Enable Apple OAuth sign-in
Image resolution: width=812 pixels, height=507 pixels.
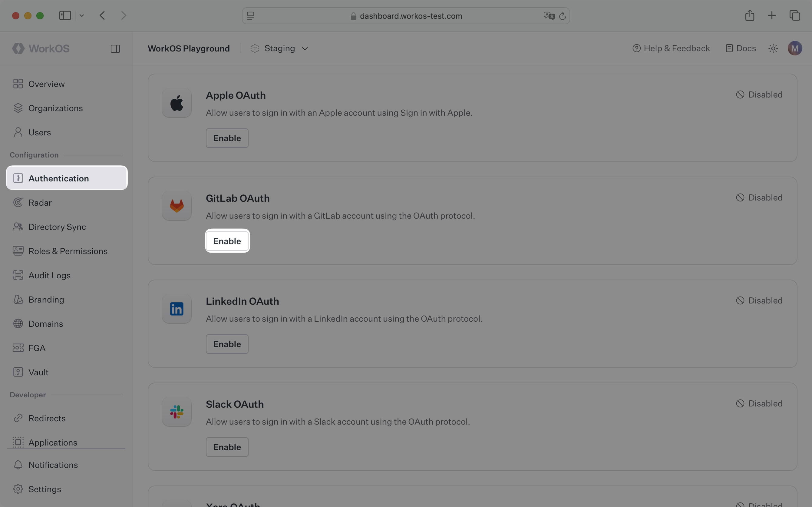tap(227, 138)
